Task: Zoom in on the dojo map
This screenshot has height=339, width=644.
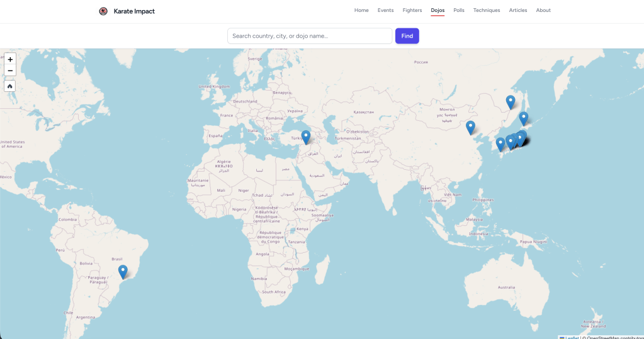Action: (10, 59)
